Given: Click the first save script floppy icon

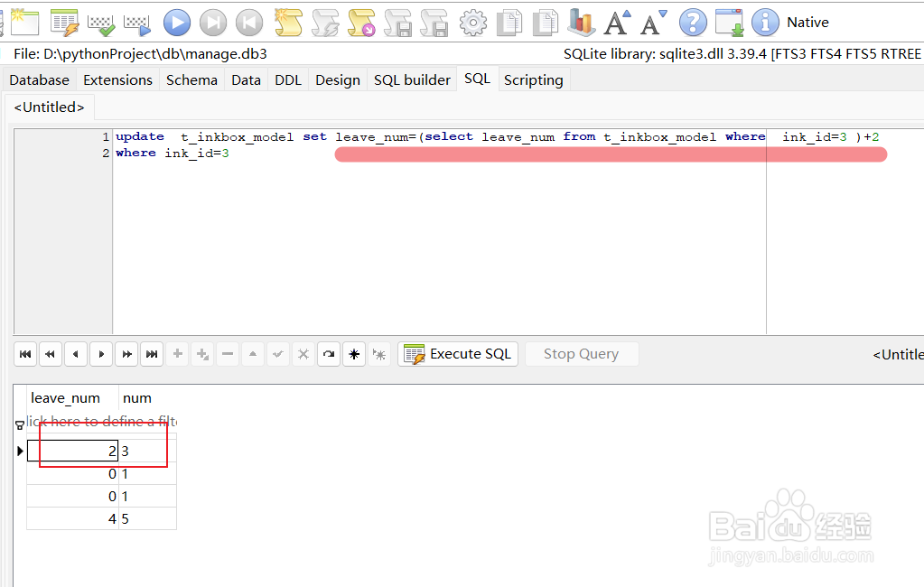Looking at the screenshot, I should click(x=397, y=23).
